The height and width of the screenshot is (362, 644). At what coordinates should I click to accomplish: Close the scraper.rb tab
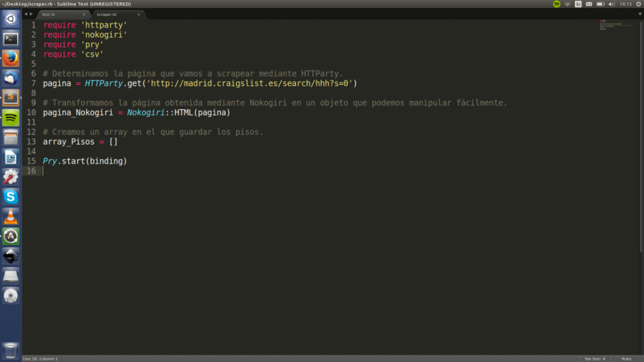coord(138,14)
